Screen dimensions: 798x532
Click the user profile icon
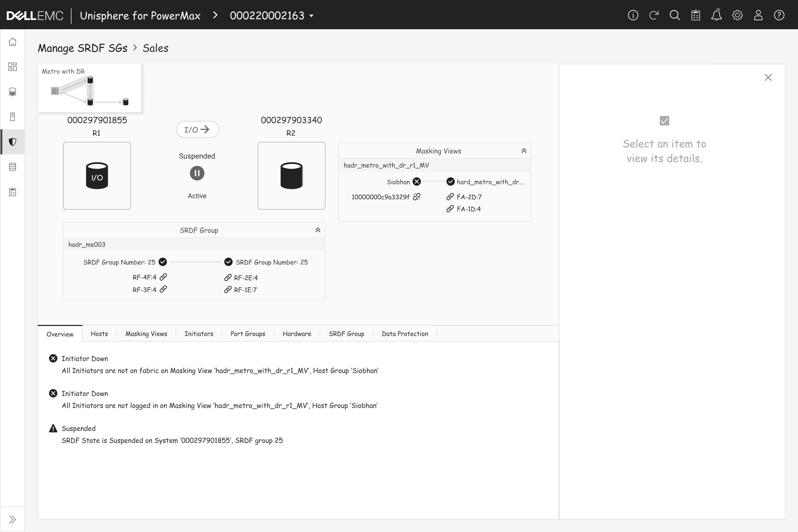point(758,16)
